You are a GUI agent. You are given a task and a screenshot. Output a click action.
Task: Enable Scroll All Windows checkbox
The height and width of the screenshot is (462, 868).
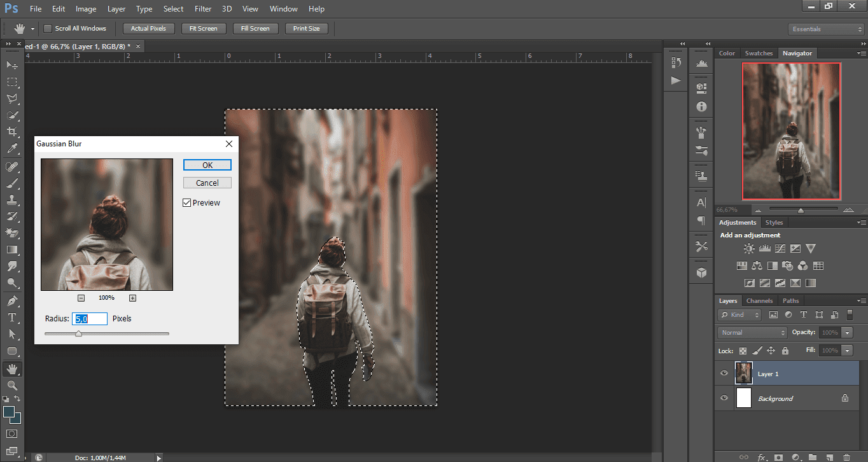click(47, 29)
